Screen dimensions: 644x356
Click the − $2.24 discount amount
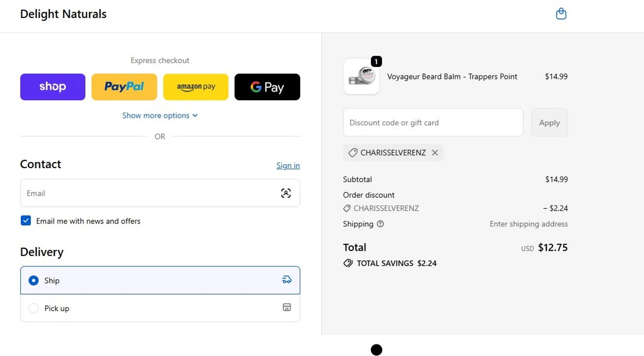[x=556, y=208]
